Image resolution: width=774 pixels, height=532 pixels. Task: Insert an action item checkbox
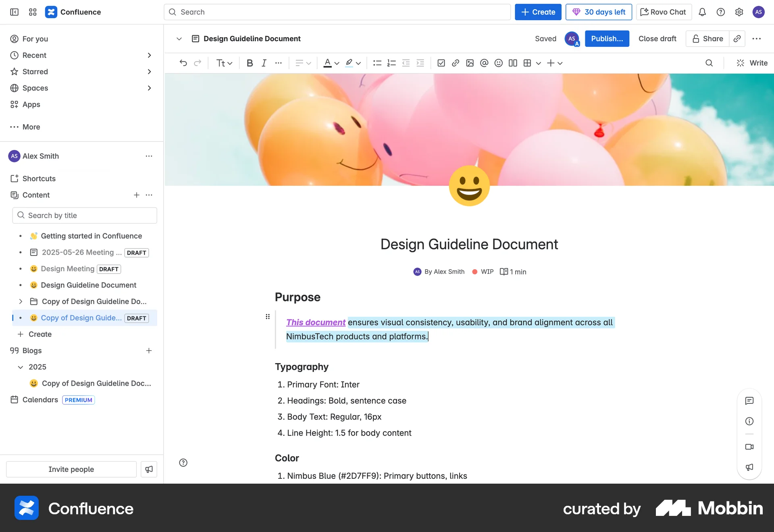coord(441,63)
